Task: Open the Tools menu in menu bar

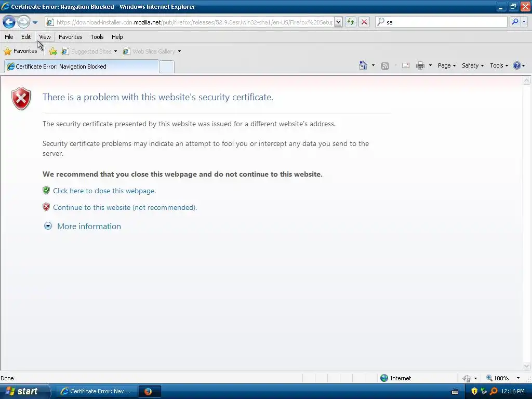Action: 97,37
